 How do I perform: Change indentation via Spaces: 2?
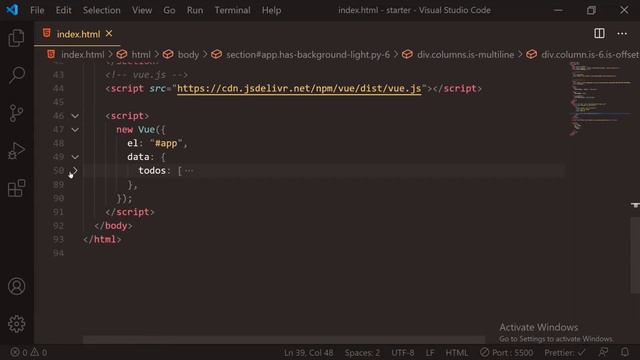tap(362, 352)
